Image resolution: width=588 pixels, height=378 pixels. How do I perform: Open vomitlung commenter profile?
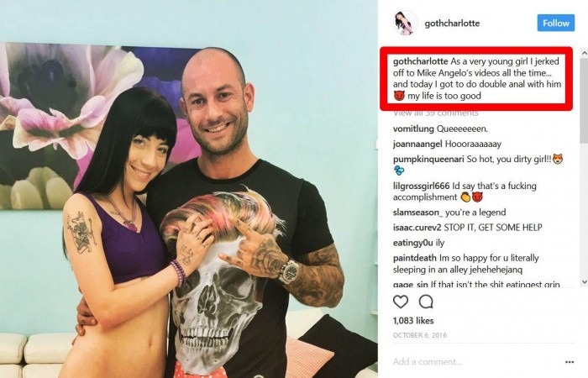(x=413, y=129)
